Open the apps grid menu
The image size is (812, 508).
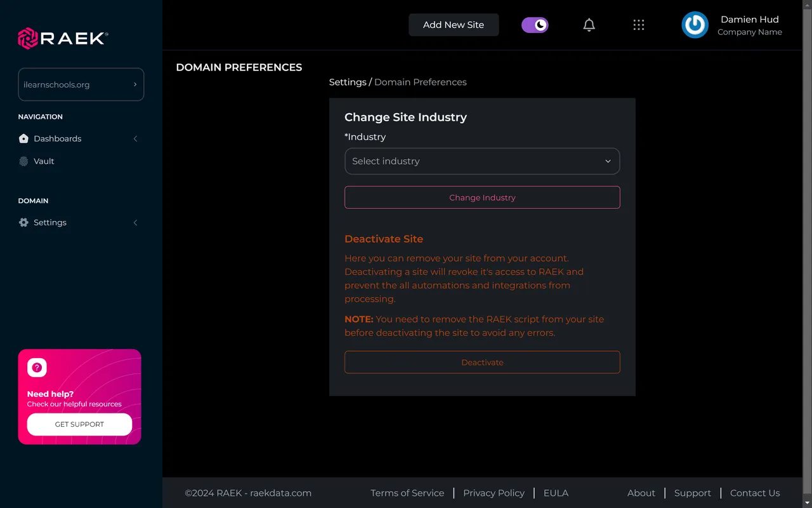pos(639,25)
